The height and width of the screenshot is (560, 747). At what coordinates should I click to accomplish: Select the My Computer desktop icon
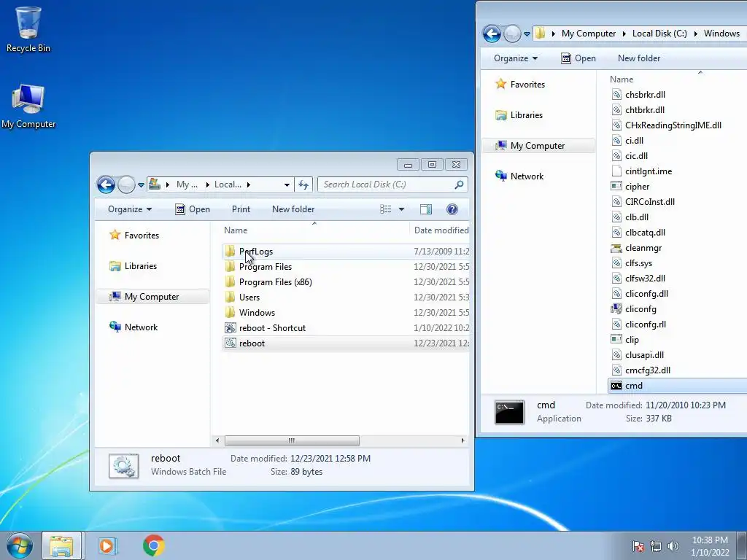(28, 106)
